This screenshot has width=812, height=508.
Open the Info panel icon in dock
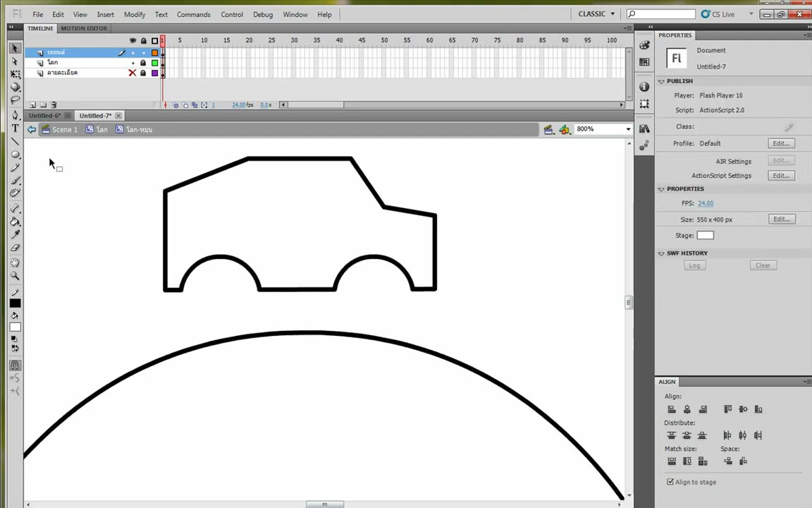(644, 87)
